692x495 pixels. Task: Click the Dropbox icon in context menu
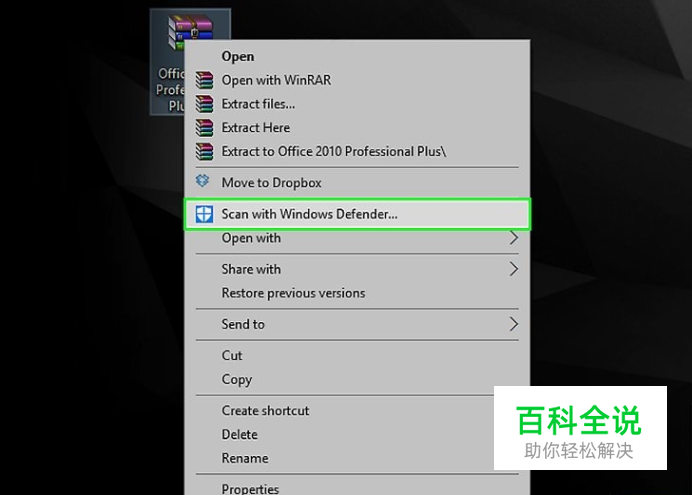(203, 181)
